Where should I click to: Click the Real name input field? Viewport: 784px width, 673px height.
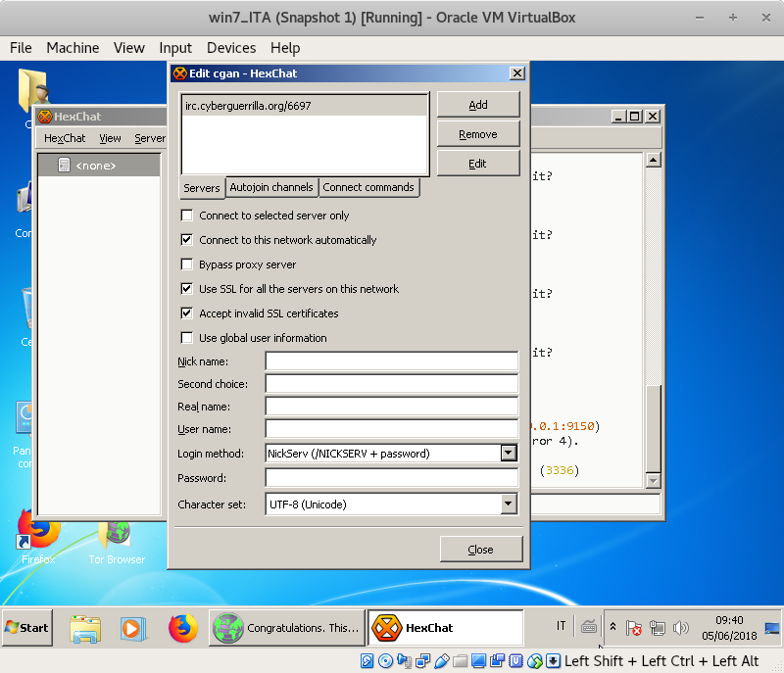pyautogui.click(x=391, y=407)
